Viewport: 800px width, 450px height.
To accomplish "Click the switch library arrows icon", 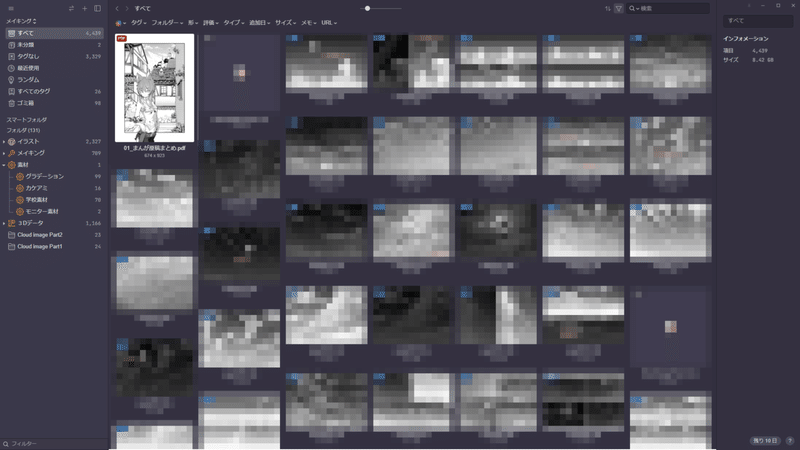I will tap(71, 9).
